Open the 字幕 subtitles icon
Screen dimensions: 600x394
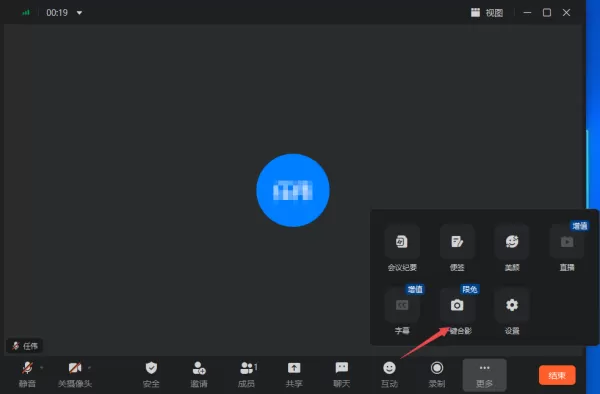click(402, 305)
